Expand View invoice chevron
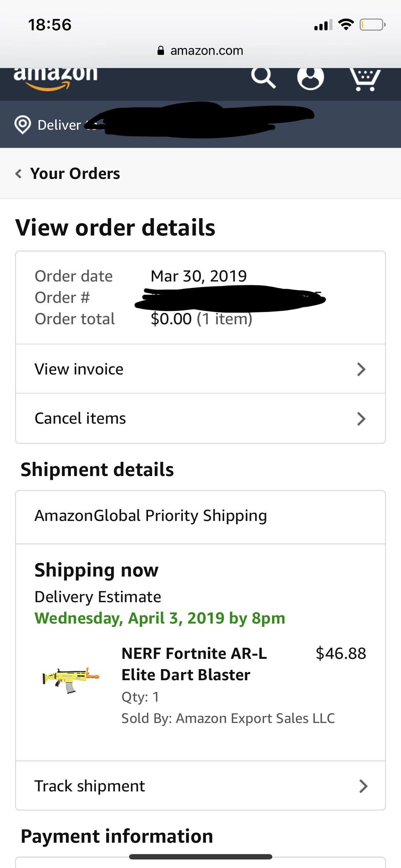The width and height of the screenshot is (401, 868). click(x=361, y=370)
